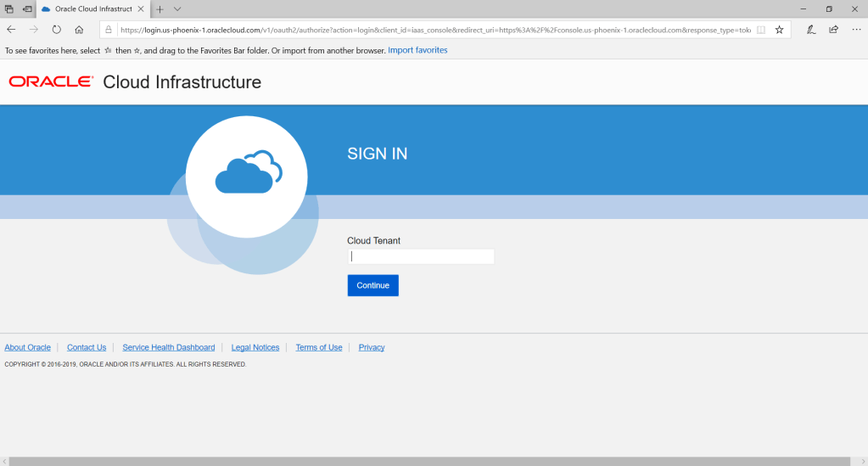Click the Add notes pen icon
Image resolution: width=868 pixels, height=466 pixels.
[811, 29]
